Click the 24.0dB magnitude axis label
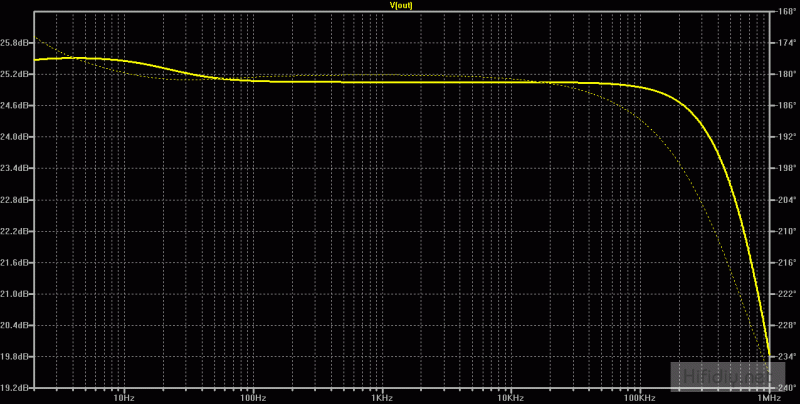 (15, 137)
